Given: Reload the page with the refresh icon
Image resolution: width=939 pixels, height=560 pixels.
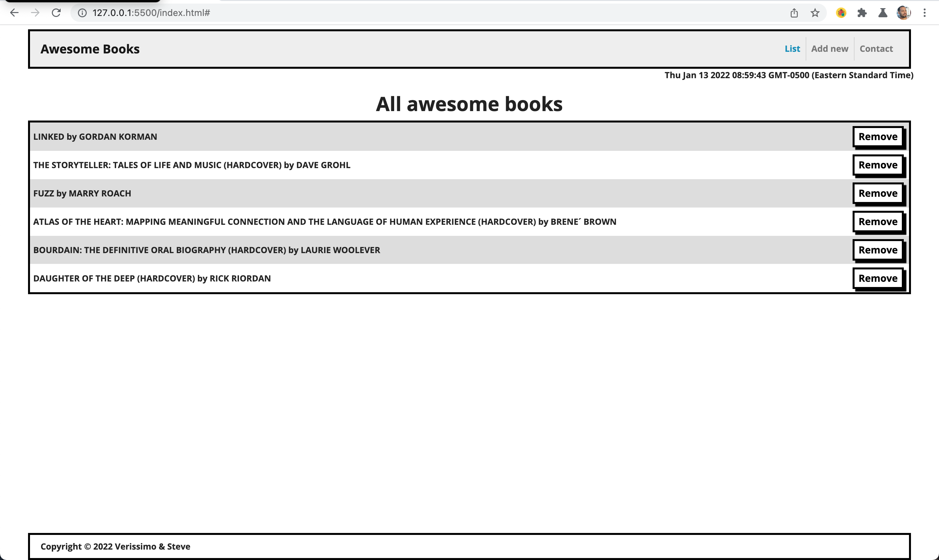Looking at the screenshot, I should [56, 13].
